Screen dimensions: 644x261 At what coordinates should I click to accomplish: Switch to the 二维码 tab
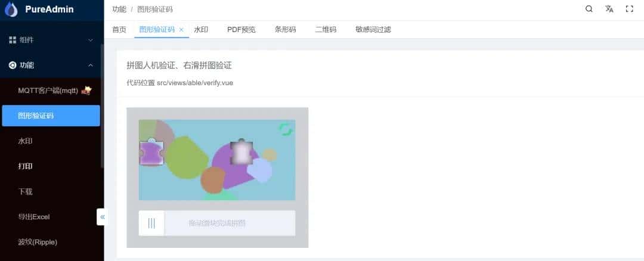coord(326,30)
